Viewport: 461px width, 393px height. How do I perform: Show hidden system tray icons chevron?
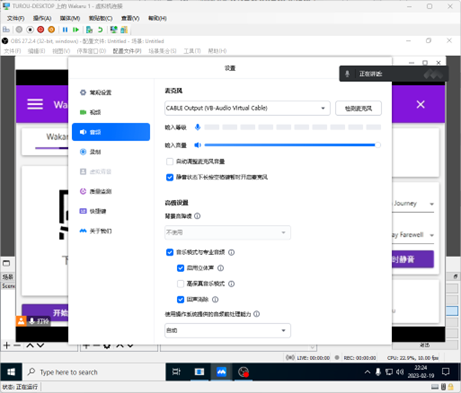[x=367, y=372]
